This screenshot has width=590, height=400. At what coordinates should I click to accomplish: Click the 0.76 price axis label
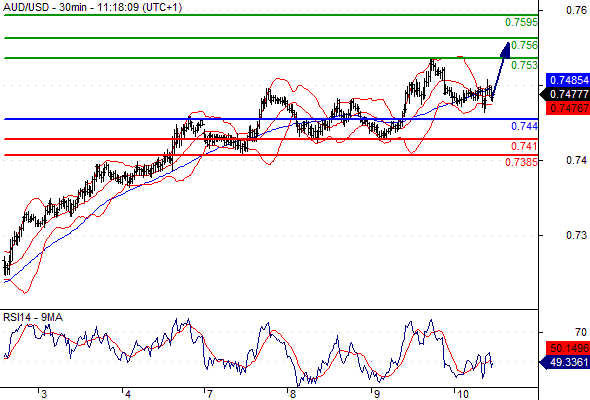coord(576,10)
